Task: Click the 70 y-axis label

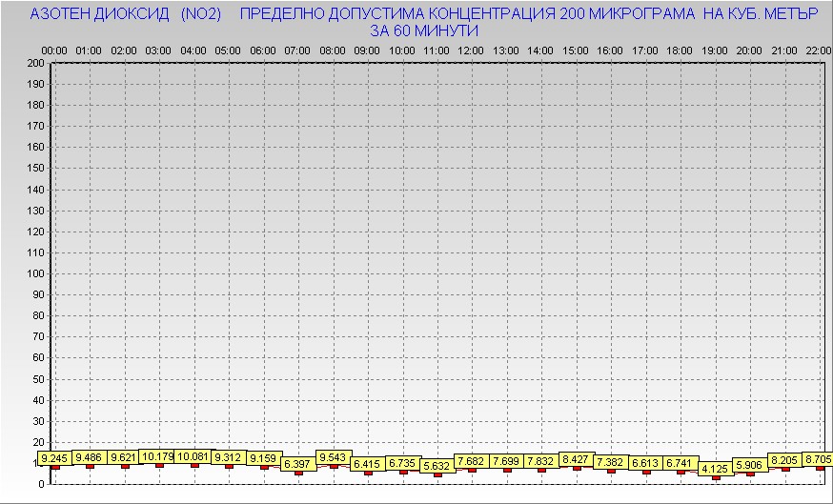Action: [39, 336]
